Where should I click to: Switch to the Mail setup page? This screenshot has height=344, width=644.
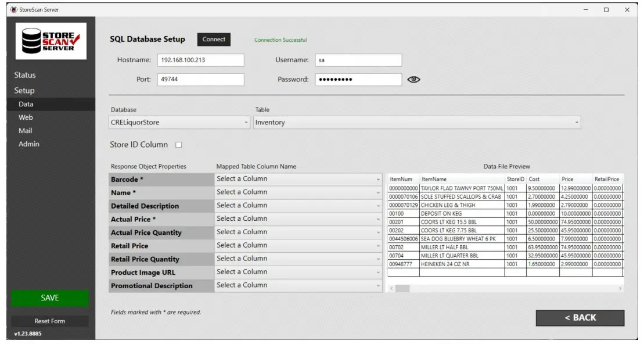coord(25,131)
